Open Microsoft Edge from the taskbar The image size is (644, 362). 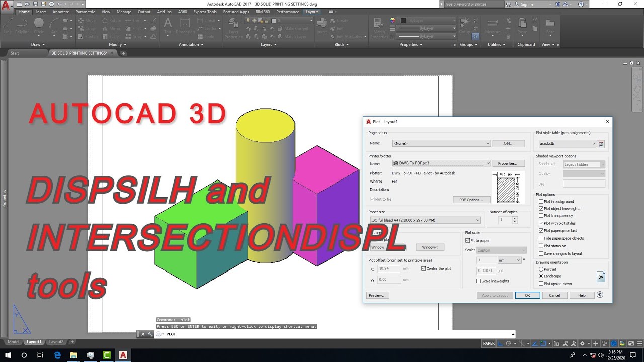[57, 355]
